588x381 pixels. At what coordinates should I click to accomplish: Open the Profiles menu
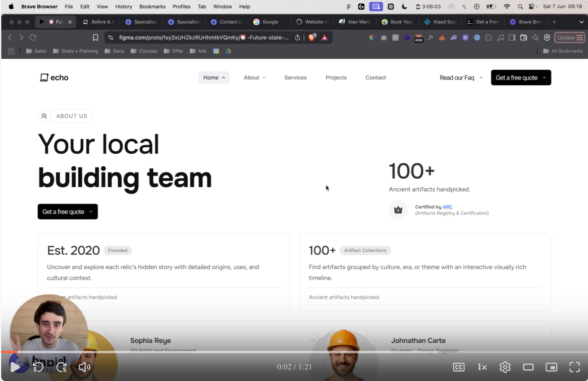tap(181, 6)
